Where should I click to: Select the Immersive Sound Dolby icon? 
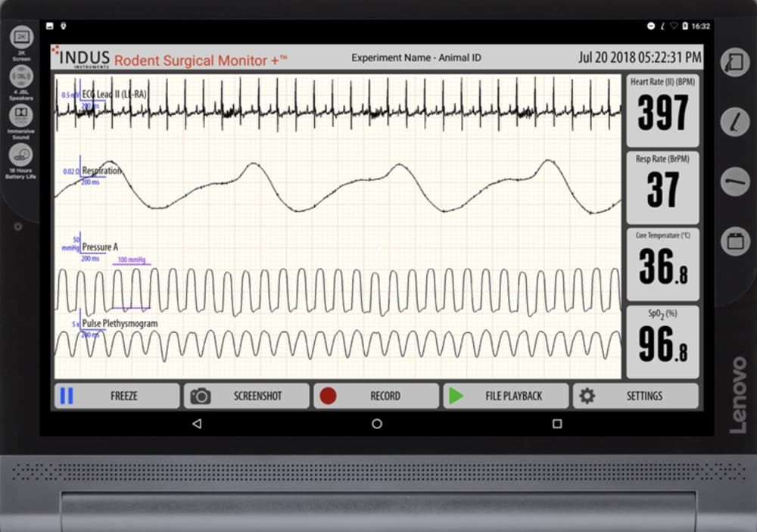point(21,116)
